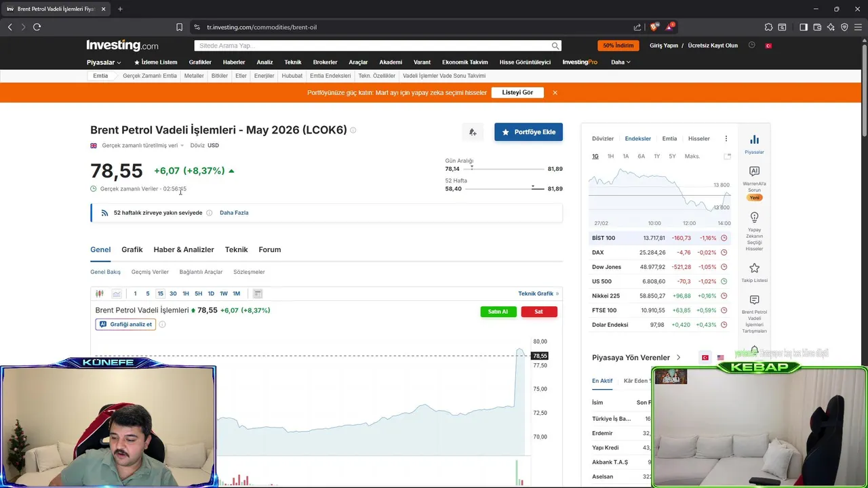Open a new browser tab with plus
The image size is (868, 488).
(x=120, y=9)
